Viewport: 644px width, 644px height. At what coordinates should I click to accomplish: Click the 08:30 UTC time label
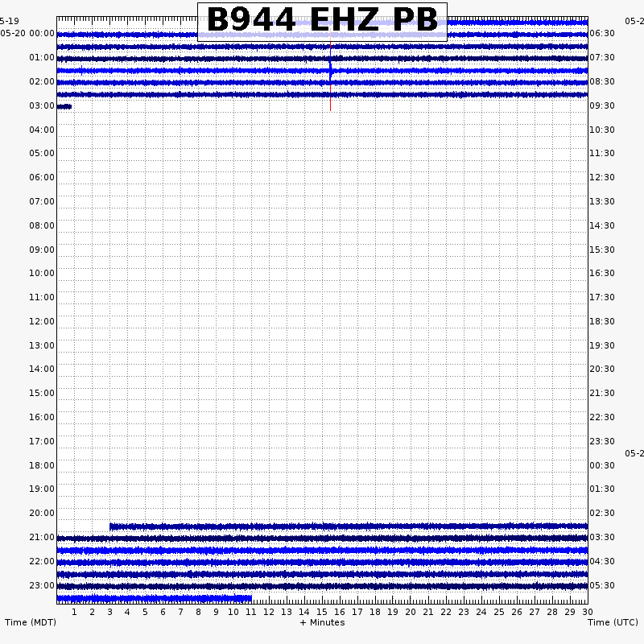click(602, 81)
